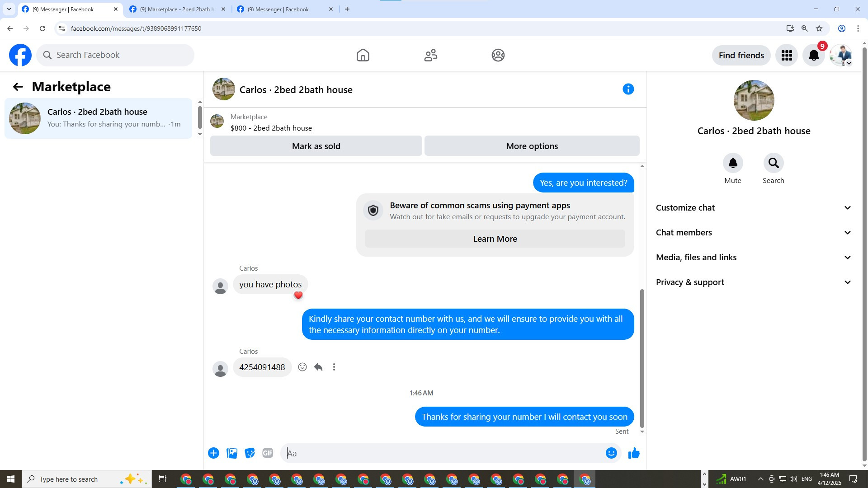Open the Chrome profile icon
Screen dimensions: 868x488
(842, 28)
